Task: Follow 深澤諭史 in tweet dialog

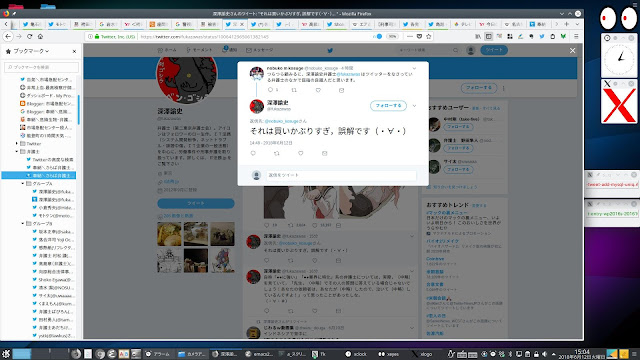Action: tap(388, 105)
